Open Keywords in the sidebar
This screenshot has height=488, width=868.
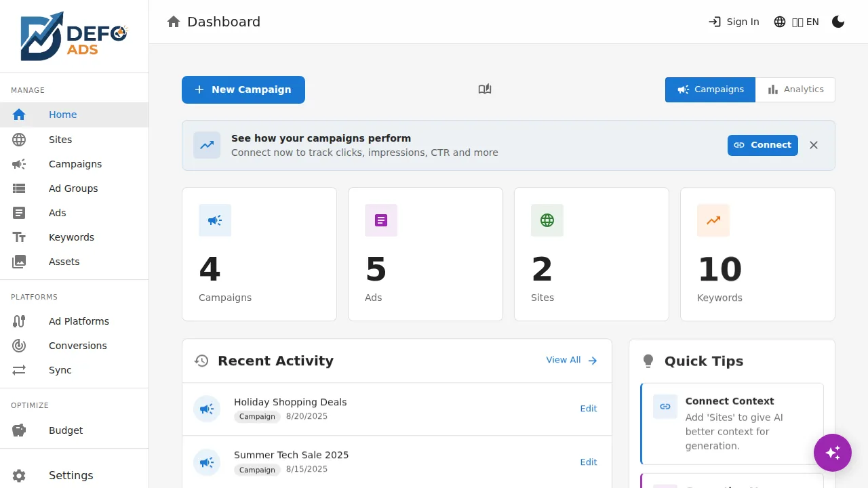[74, 237]
